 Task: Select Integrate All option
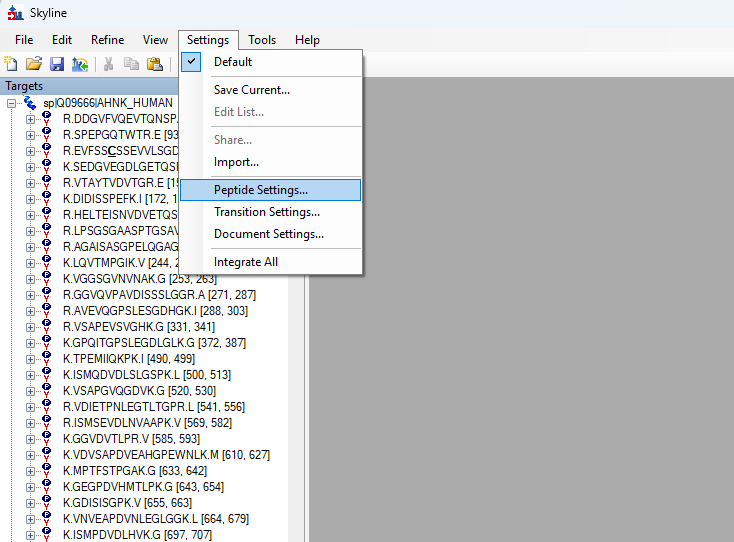(245, 262)
